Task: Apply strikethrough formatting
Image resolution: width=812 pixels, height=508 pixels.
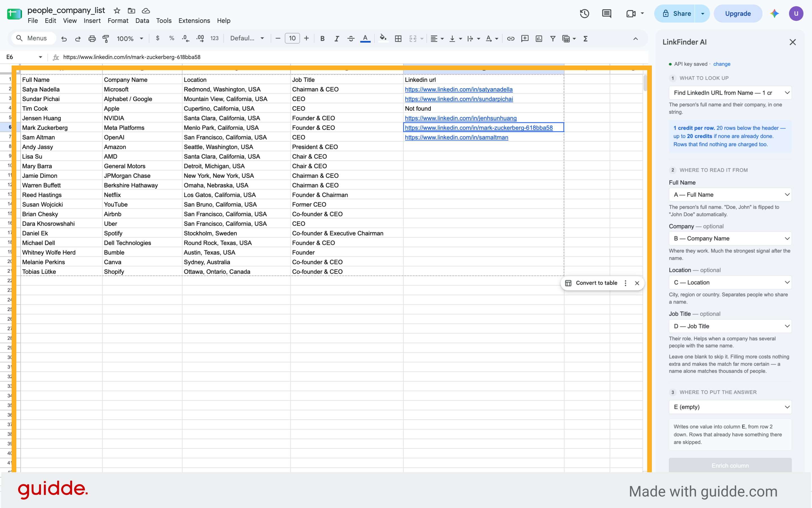Action: (x=351, y=39)
